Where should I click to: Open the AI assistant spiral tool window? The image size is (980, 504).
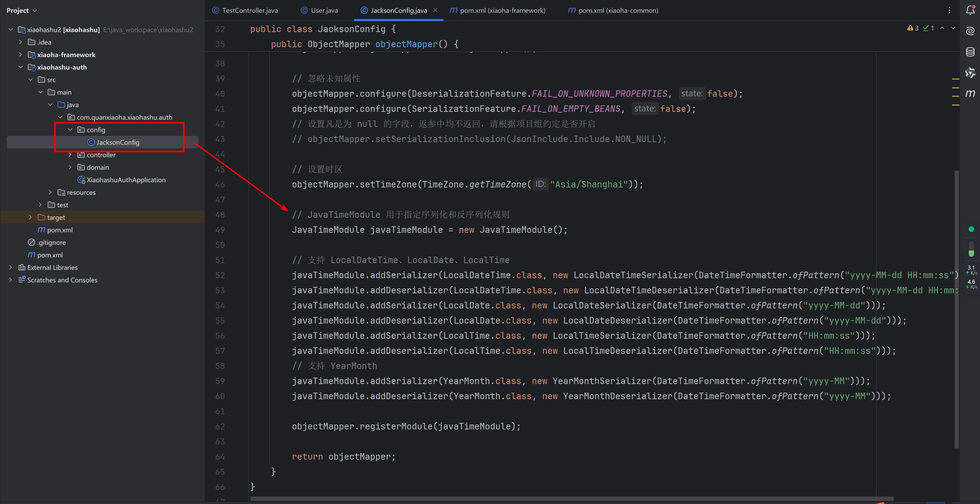tap(970, 31)
